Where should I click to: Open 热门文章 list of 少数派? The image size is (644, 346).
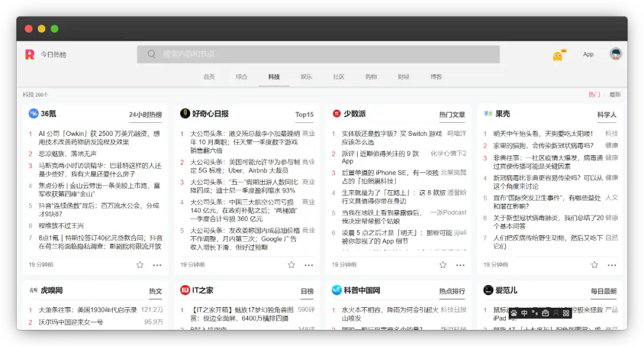pyautogui.click(x=452, y=115)
